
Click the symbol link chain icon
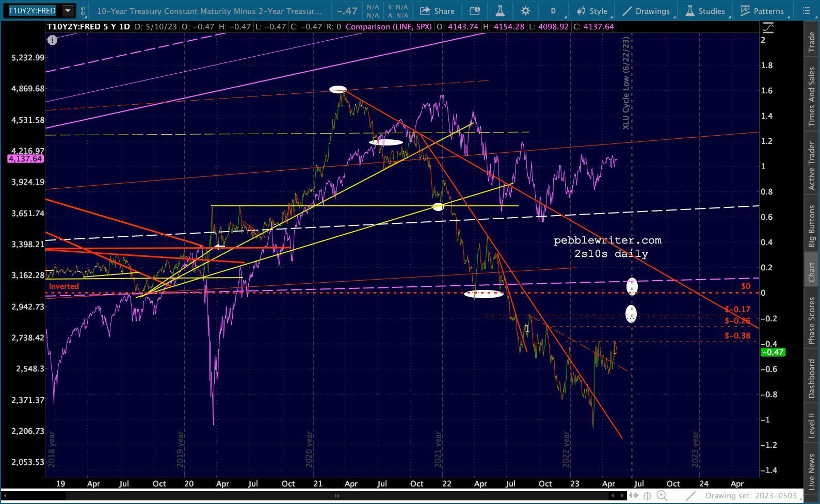tap(83, 10)
